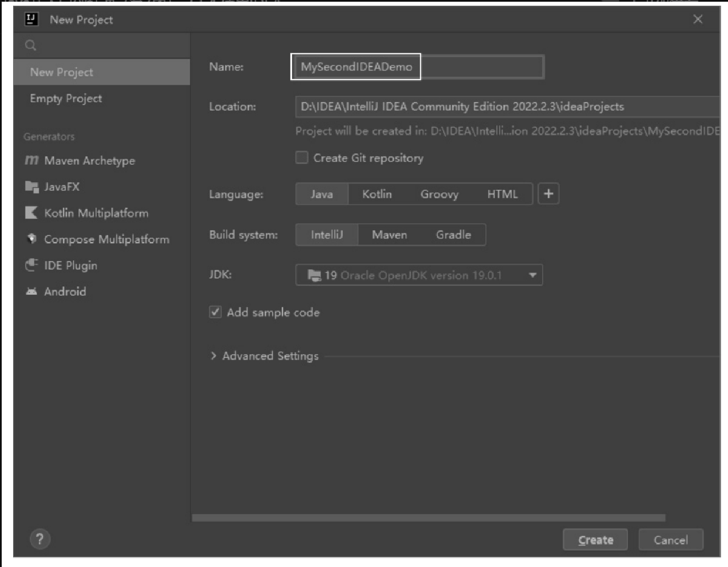The image size is (728, 567).
Task: Choose the Kotlin Multiplatform generator
Action: point(86,213)
